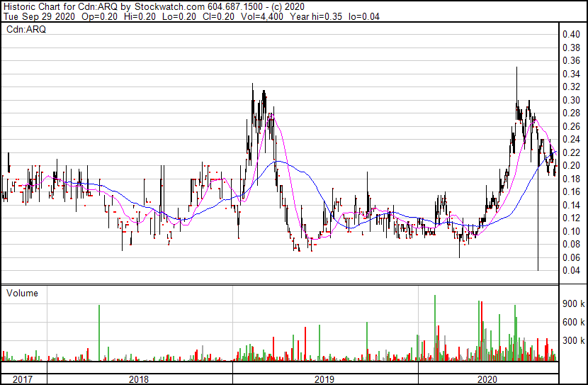Select the 0.20 price axis label
Viewport: 588px width, 385px height.
click(571, 166)
